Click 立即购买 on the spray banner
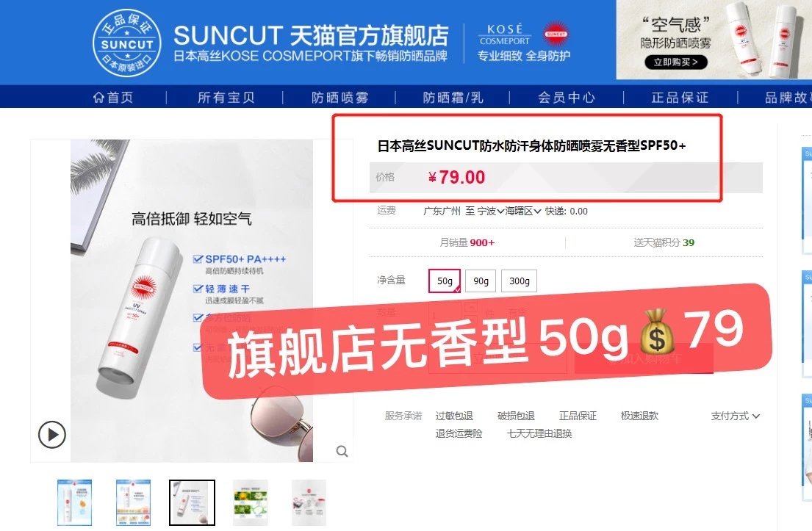Viewport: 812px width, 531px height. pos(676,62)
